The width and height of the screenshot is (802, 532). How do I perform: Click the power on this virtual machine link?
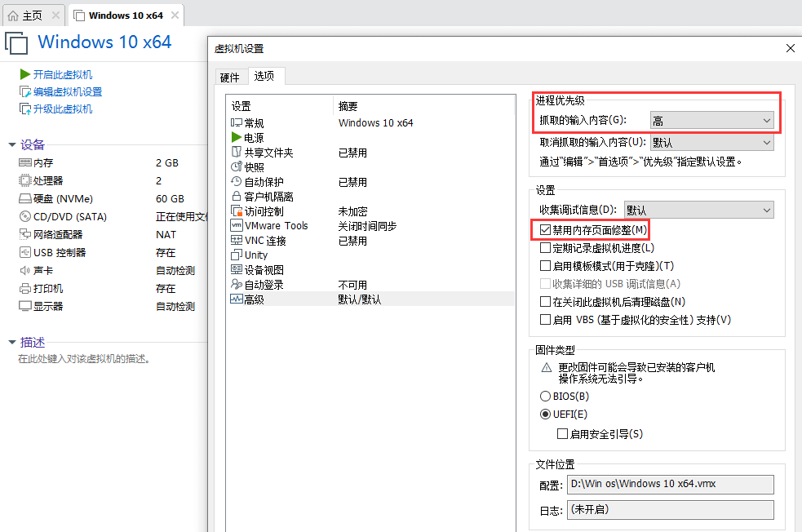pos(62,75)
